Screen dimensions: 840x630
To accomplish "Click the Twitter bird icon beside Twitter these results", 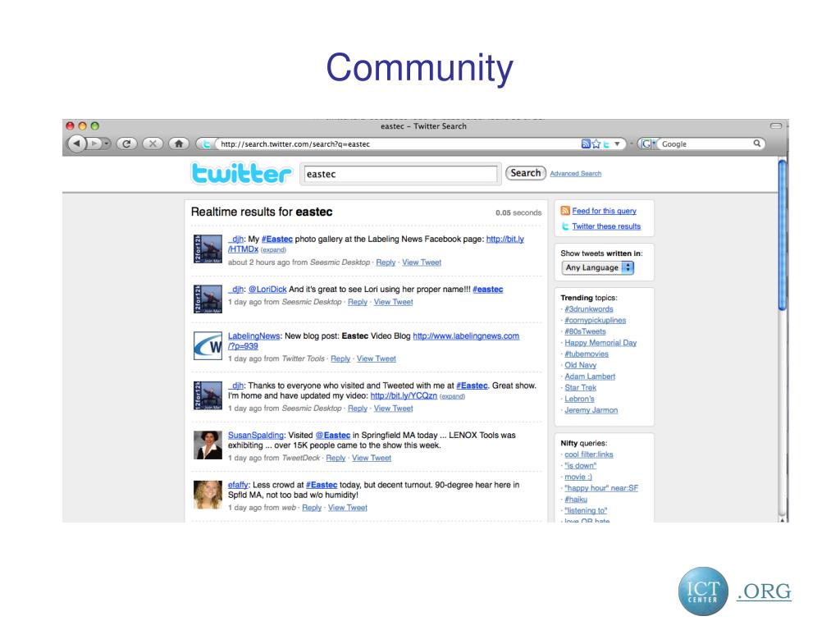I will click(565, 226).
